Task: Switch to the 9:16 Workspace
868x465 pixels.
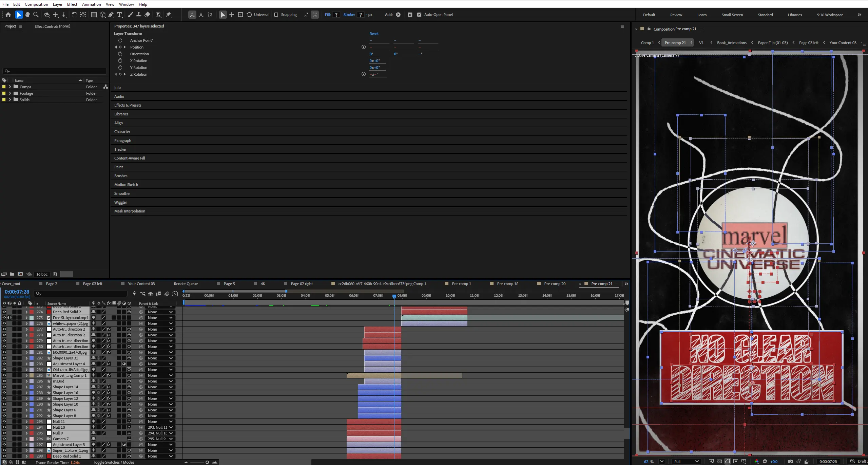Action: click(x=830, y=15)
